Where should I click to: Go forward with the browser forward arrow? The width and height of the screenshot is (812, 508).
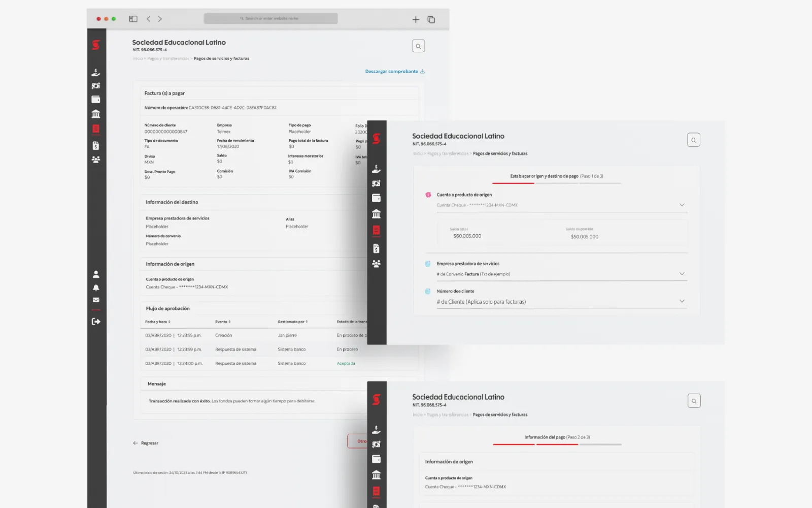click(160, 19)
